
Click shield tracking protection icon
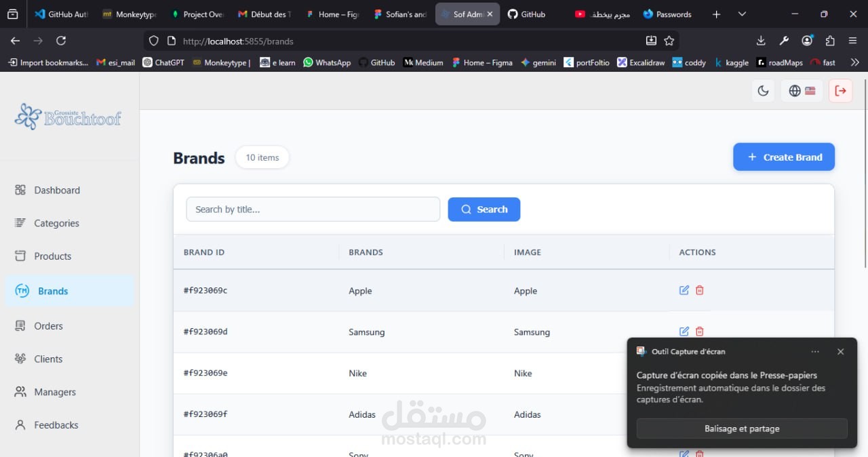click(154, 41)
